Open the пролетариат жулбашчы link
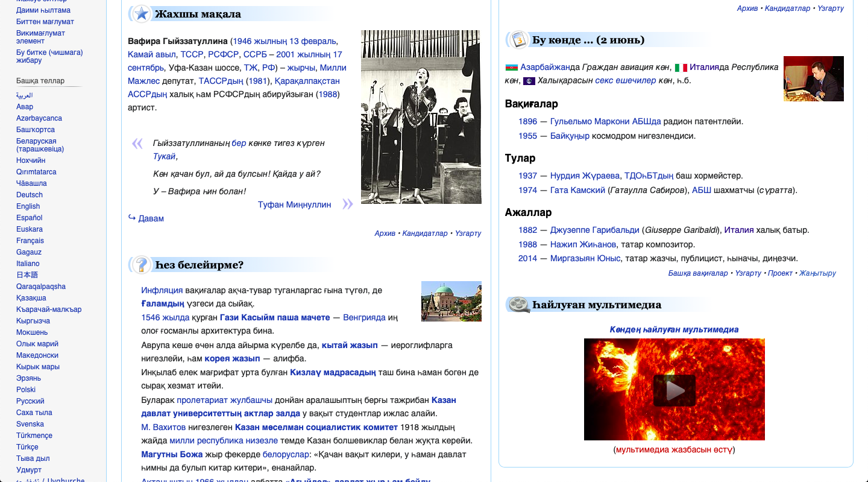The height and width of the screenshot is (482, 868). click(x=225, y=400)
